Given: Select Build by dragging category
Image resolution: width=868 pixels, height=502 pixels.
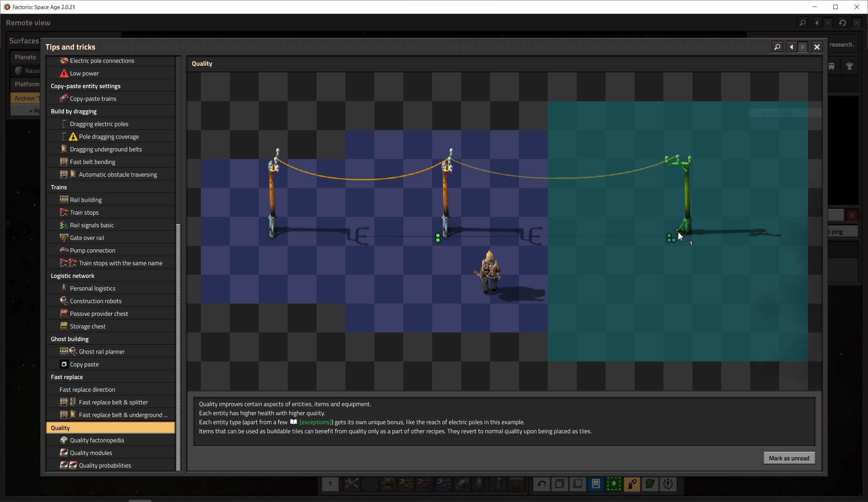Looking at the screenshot, I should tap(111, 111).
